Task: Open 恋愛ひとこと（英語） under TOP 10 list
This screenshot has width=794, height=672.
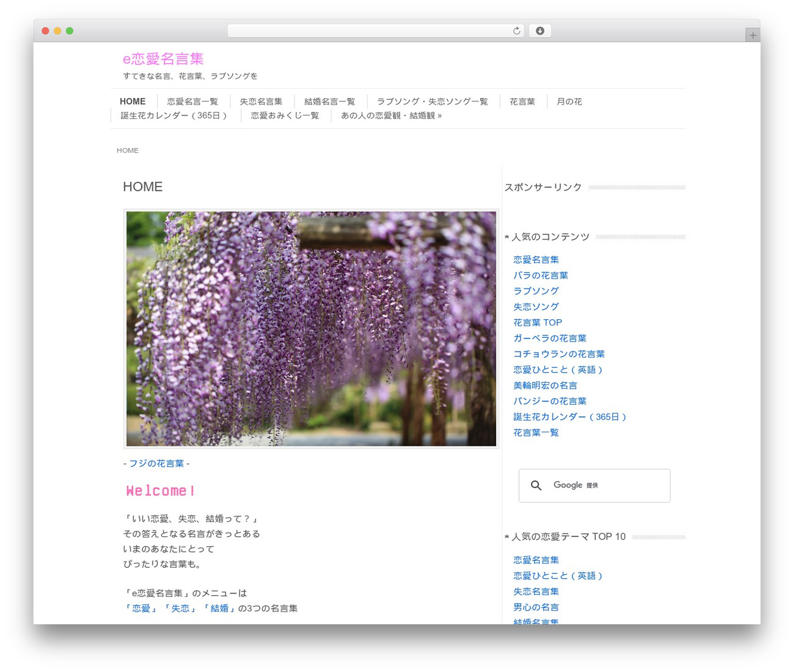Action: (x=559, y=576)
